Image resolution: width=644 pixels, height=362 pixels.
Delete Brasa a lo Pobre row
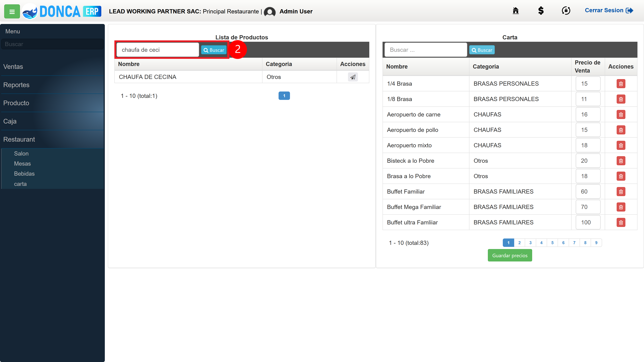pos(621,176)
